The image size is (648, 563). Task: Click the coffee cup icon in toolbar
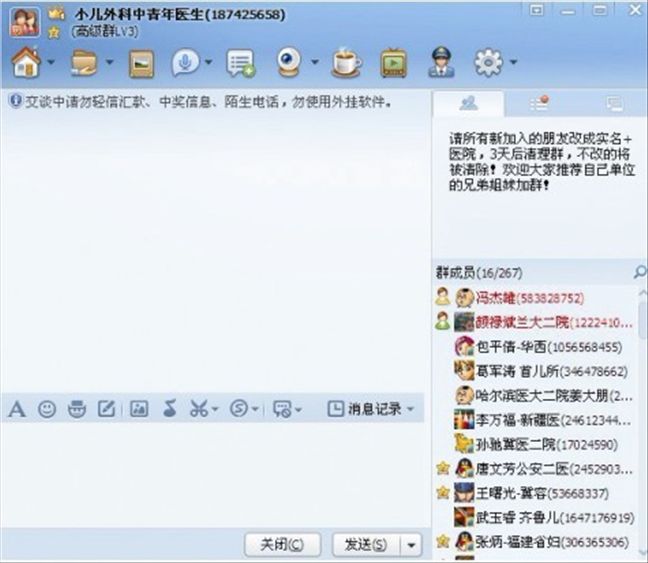(346, 63)
